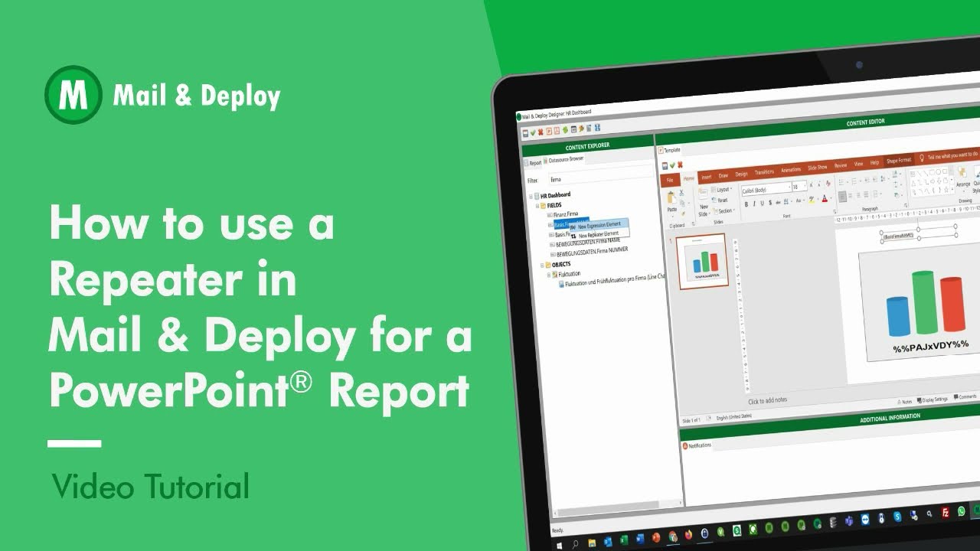Choose New Expression Element from context menu
Viewport: 980px width, 551px height.
[599, 226]
